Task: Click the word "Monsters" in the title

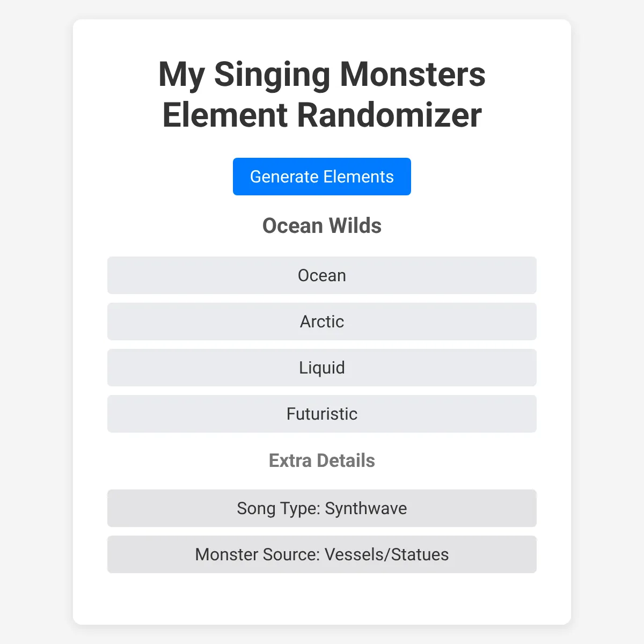Action: [x=413, y=74]
